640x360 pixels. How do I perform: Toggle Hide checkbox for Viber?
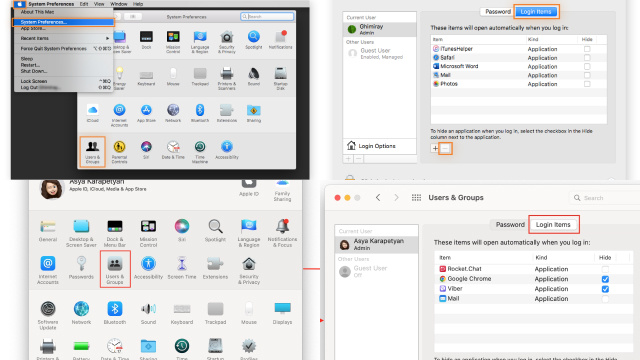605,289
